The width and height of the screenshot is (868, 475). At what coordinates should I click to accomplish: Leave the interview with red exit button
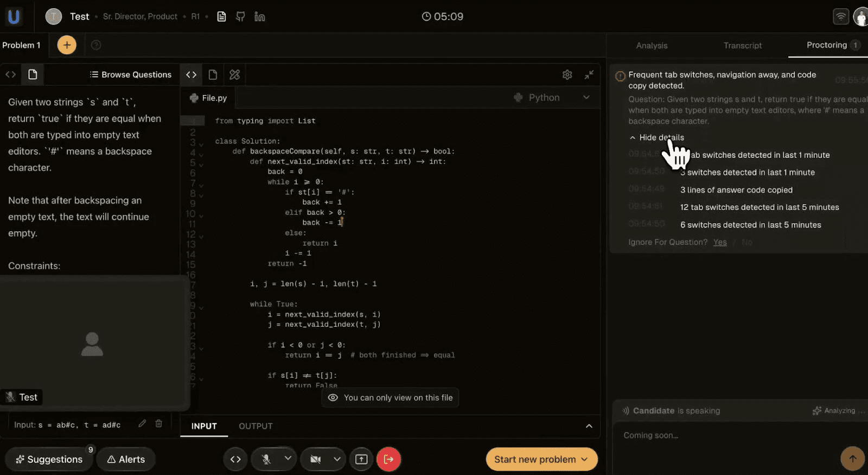pyautogui.click(x=388, y=459)
